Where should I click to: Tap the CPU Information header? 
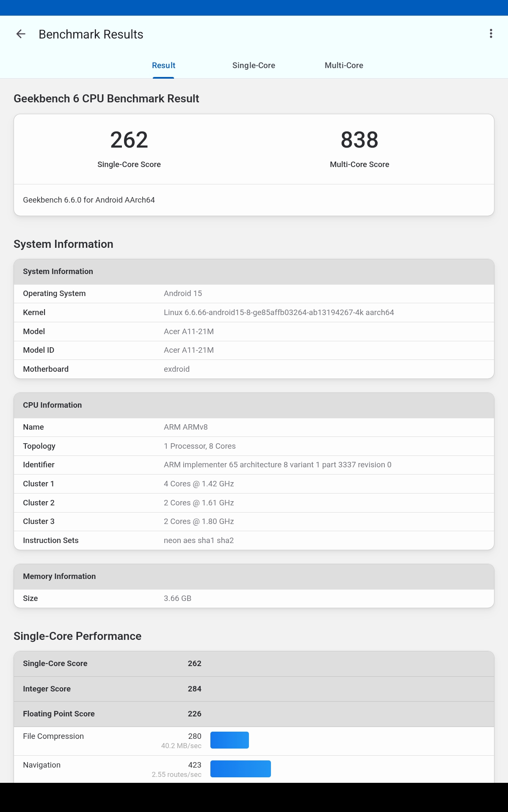[x=254, y=405]
